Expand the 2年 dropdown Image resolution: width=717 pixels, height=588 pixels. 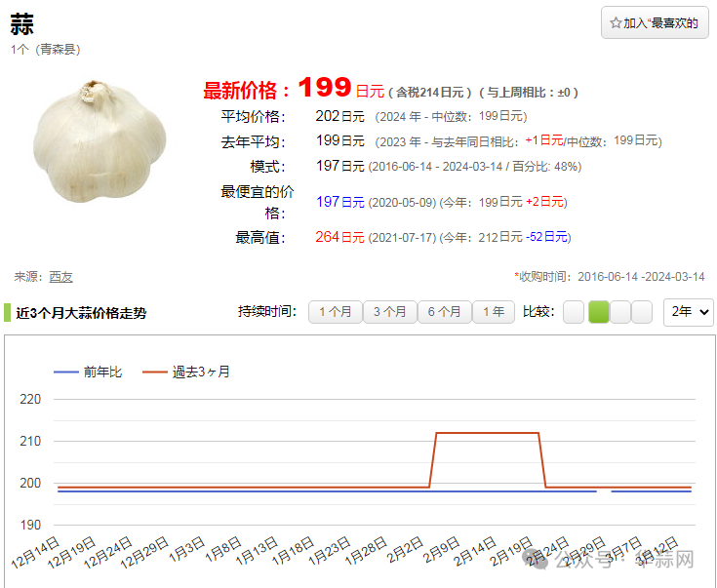coord(688,312)
